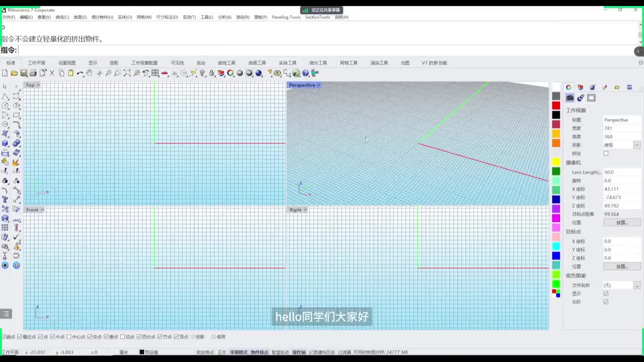Image resolution: width=644 pixels, height=362 pixels.
Task: Pick the cyan color swatch
Action: [x=556, y=246]
